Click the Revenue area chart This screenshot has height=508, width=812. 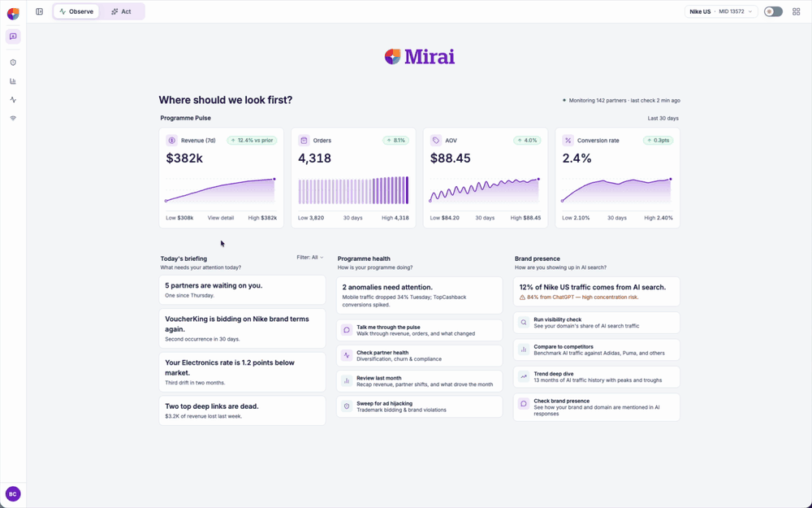click(x=221, y=191)
